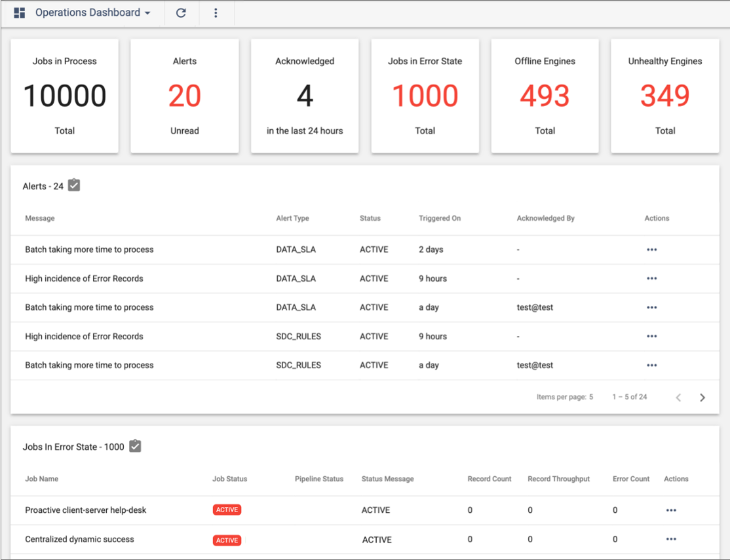The width and height of the screenshot is (730, 560).
Task: Open the Alerts unread card
Action: 185,96
